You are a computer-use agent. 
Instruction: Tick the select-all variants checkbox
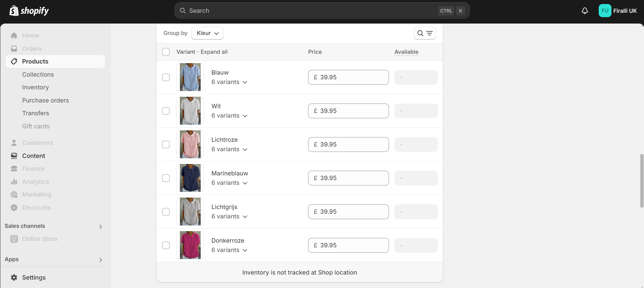166,52
